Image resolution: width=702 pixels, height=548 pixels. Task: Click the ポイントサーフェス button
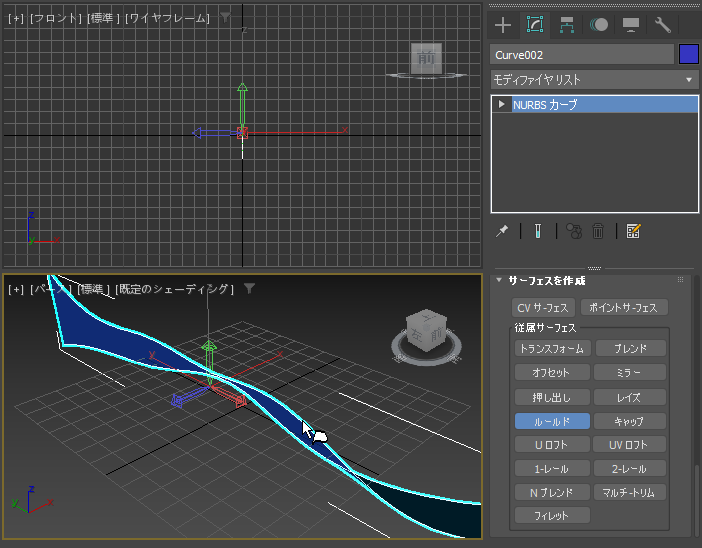(x=624, y=308)
